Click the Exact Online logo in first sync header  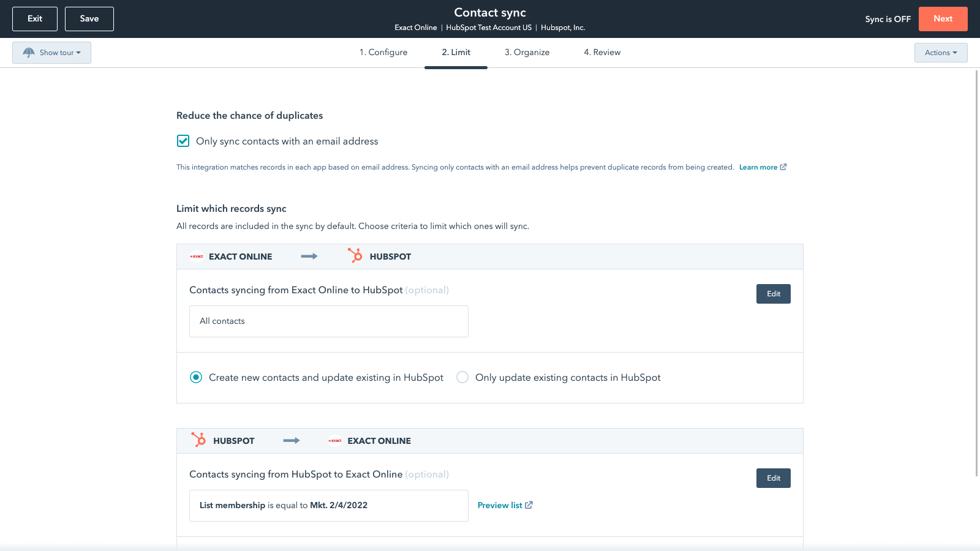pos(197,257)
